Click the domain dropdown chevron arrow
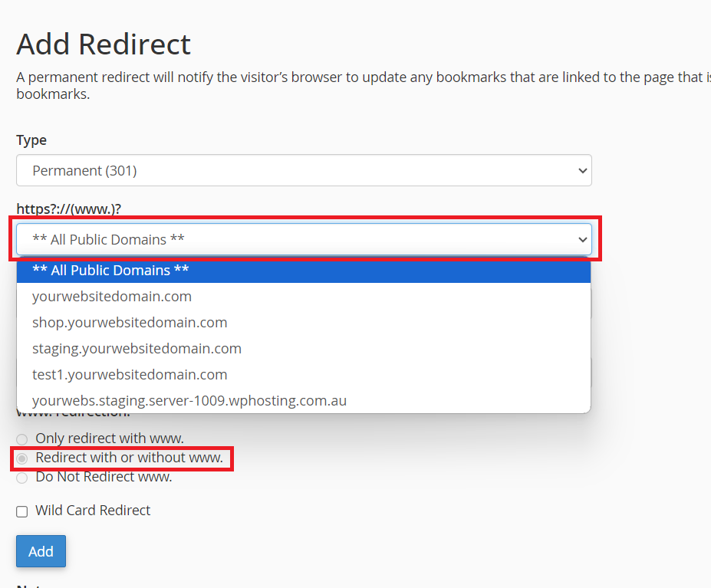Image resolution: width=711 pixels, height=588 pixels. click(581, 240)
